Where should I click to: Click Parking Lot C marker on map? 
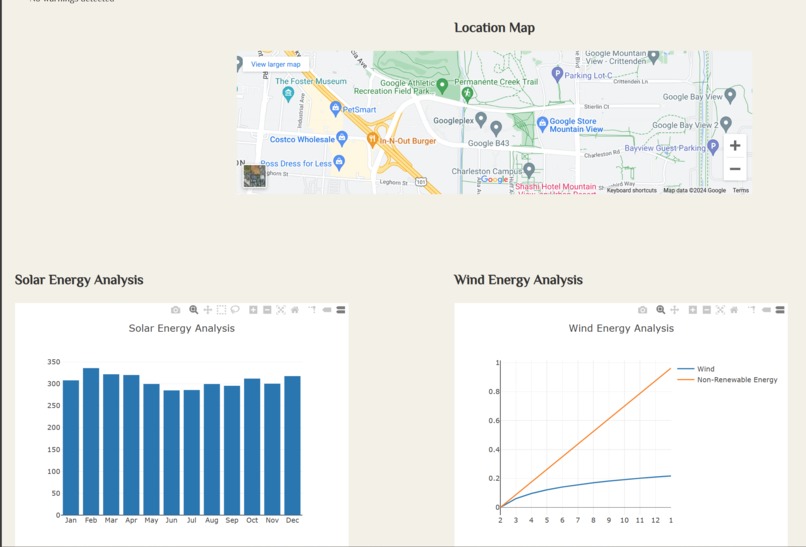(x=557, y=74)
